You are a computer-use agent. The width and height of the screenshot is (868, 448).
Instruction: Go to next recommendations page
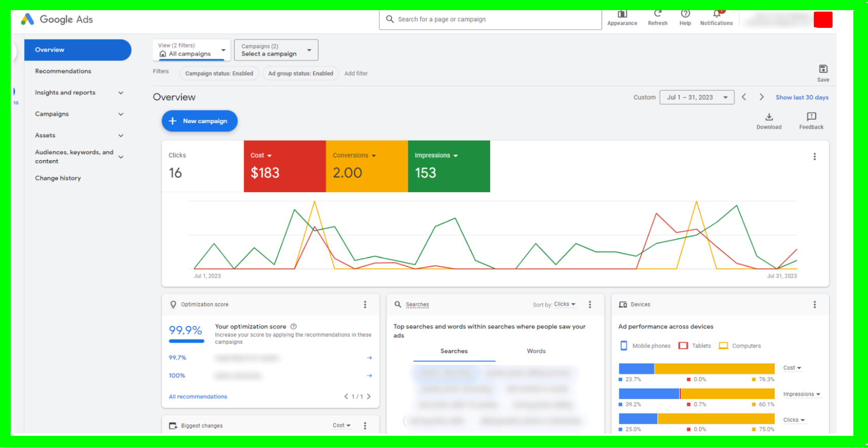(369, 396)
